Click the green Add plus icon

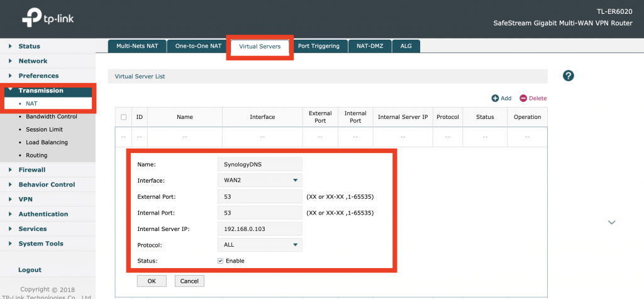click(x=496, y=98)
